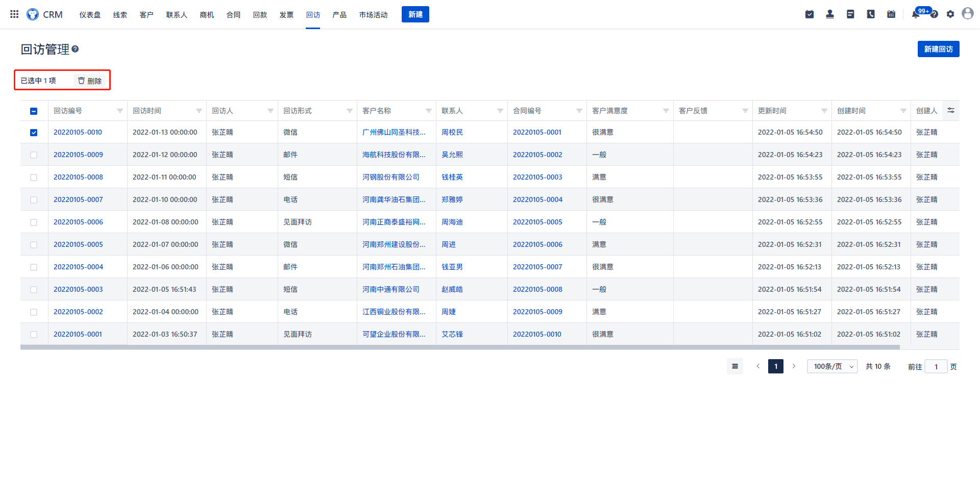Open the settings gear icon

(x=950, y=14)
